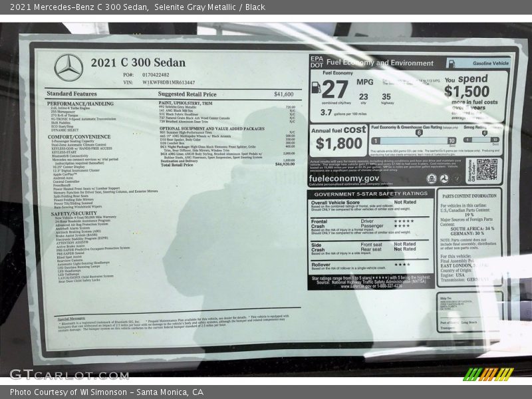Screen dimensions: 532x399
Task: Select the Smog Rating scale marker
Action: pos(485,133)
